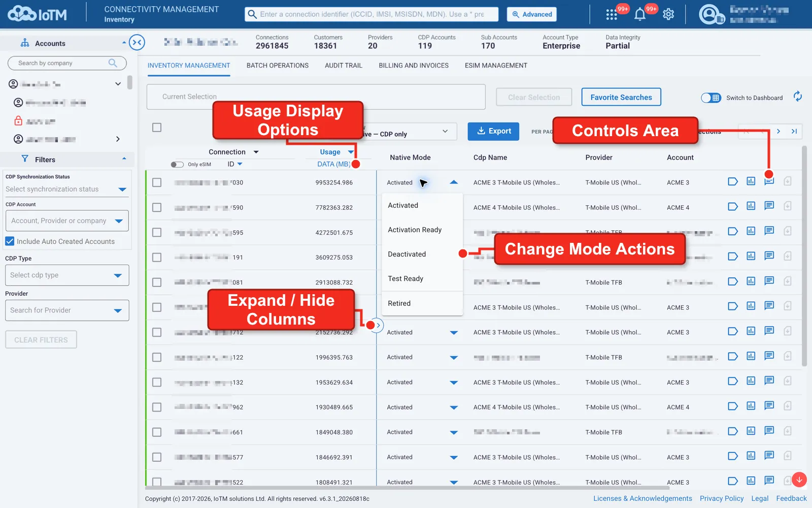The height and width of the screenshot is (508, 812).
Task: Click the Export button
Action: 493,132
